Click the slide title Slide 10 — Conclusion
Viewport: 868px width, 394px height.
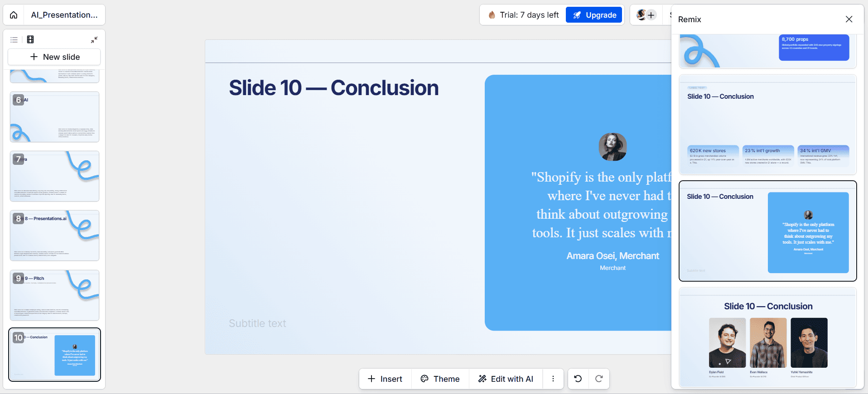coord(334,88)
